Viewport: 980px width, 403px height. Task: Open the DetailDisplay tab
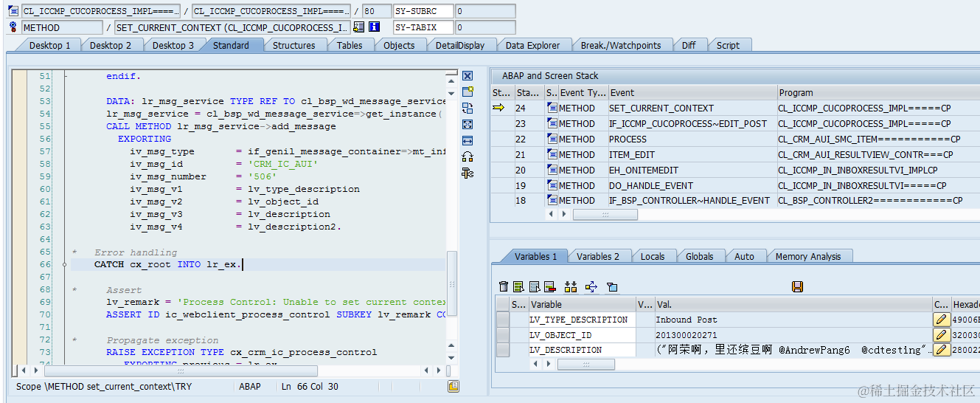point(460,45)
